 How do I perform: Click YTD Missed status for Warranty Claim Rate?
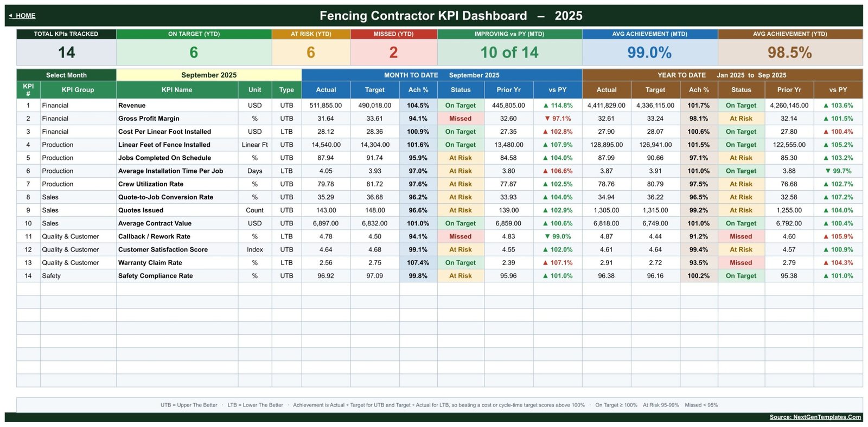741,263
